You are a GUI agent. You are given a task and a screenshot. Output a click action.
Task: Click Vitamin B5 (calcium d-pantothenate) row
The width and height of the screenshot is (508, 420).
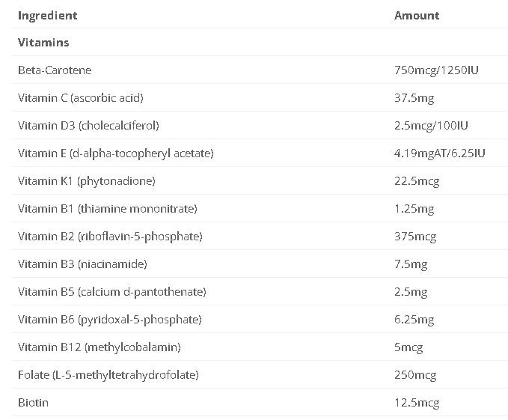click(x=111, y=292)
